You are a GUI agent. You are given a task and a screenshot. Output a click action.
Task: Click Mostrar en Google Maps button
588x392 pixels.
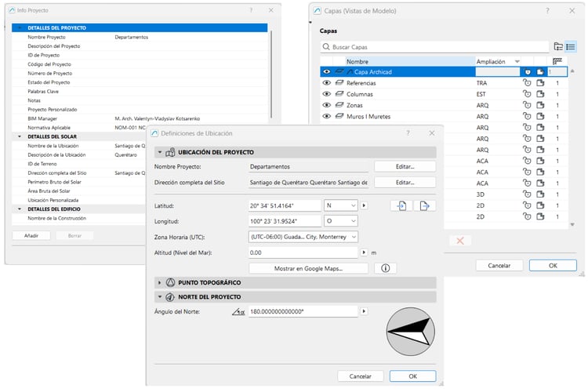308,268
